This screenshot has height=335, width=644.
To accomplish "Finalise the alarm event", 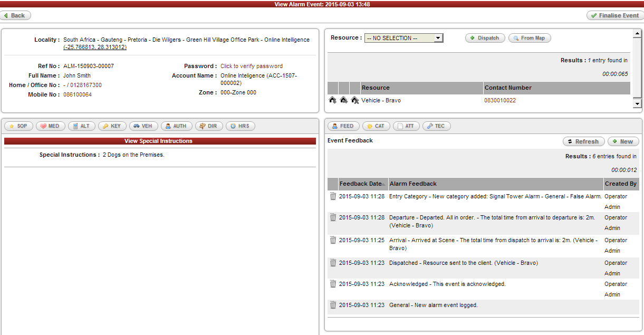I will (614, 15).
